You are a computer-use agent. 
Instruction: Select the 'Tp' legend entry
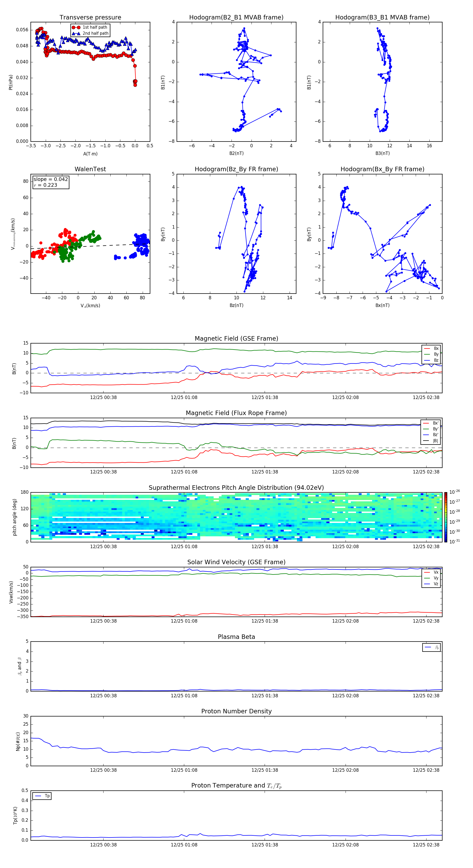click(42, 796)
